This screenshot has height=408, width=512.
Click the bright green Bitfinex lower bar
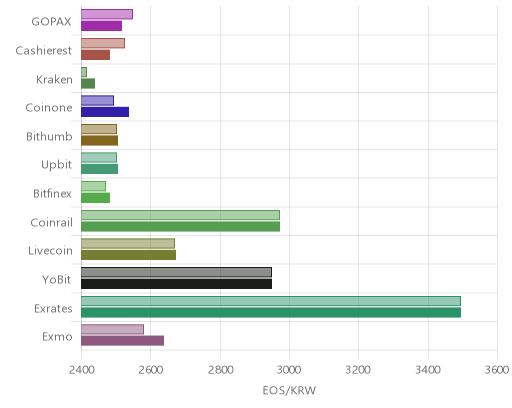[95, 198]
